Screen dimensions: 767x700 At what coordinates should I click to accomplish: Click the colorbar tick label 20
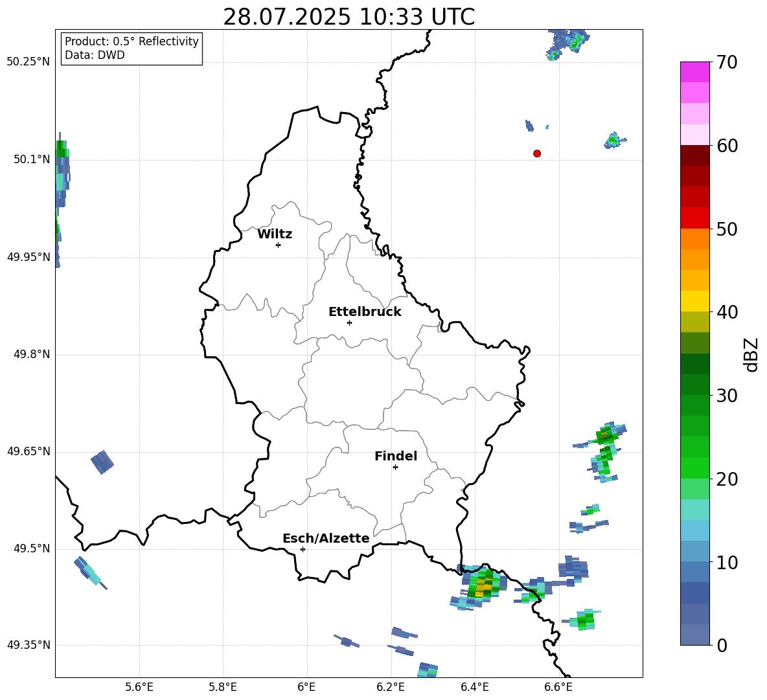coord(727,479)
